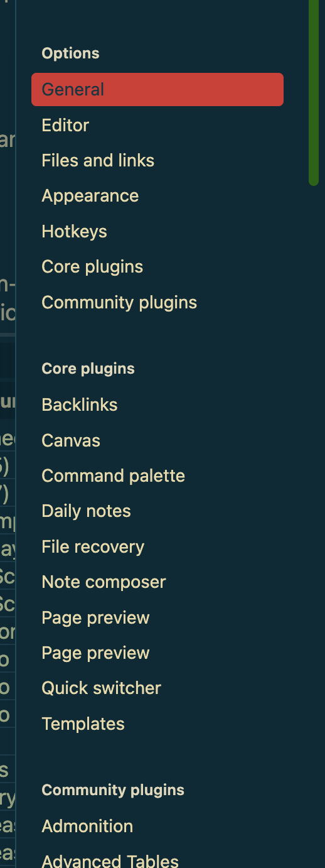Open Advanced Tables plugin settings

pyautogui.click(x=157, y=860)
